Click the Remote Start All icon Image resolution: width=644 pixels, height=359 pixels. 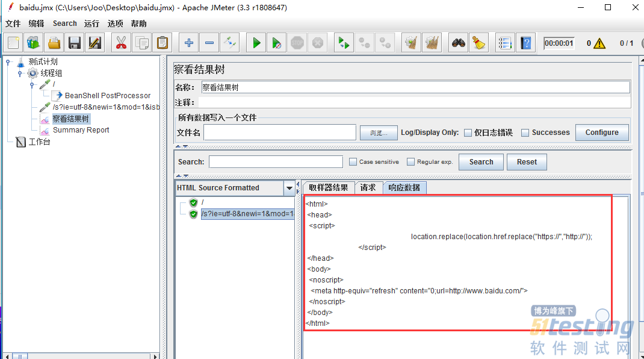click(x=344, y=43)
